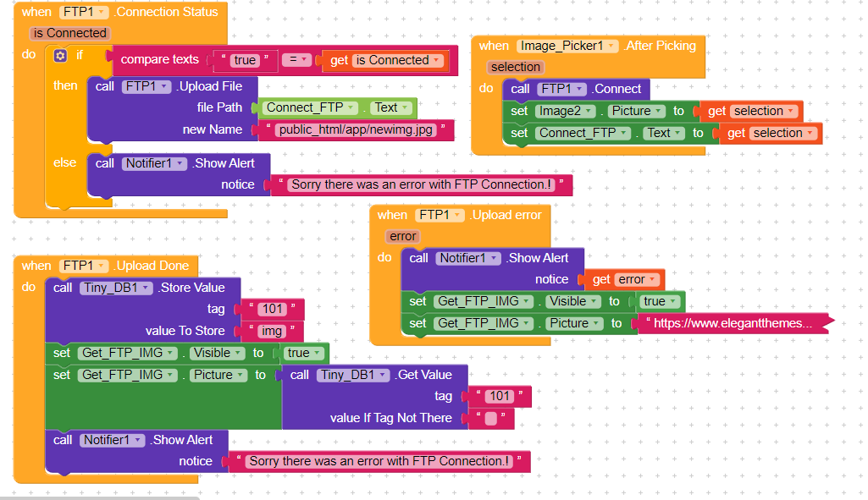
Task: Select the '.Store Value' call block label
Action: (191, 288)
